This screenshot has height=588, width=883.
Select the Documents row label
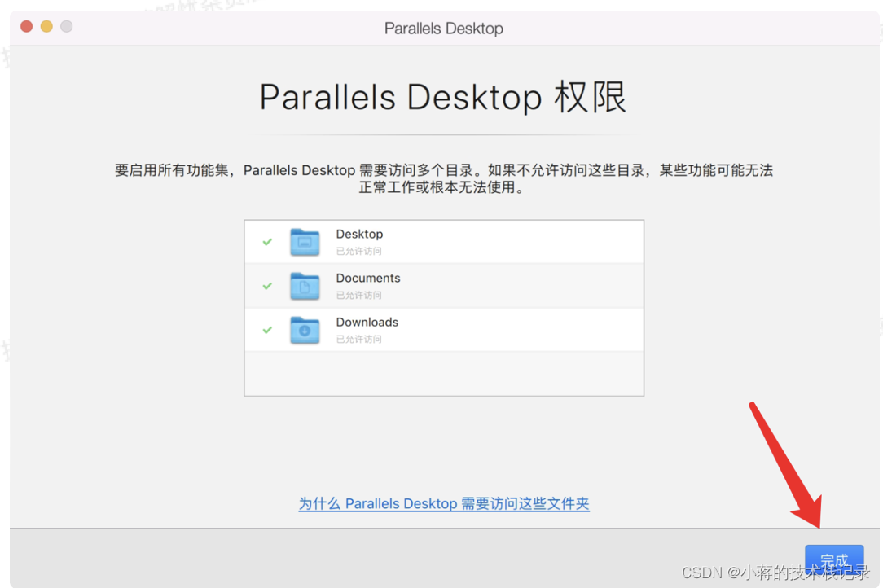tap(367, 278)
